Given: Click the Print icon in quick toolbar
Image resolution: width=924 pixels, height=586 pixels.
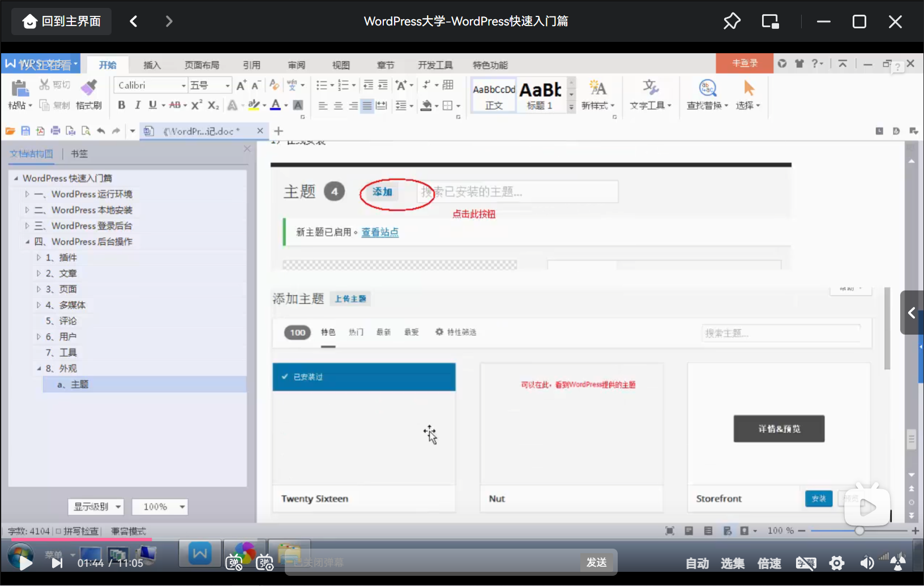Looking at the screenshot, I should [55, 131].
